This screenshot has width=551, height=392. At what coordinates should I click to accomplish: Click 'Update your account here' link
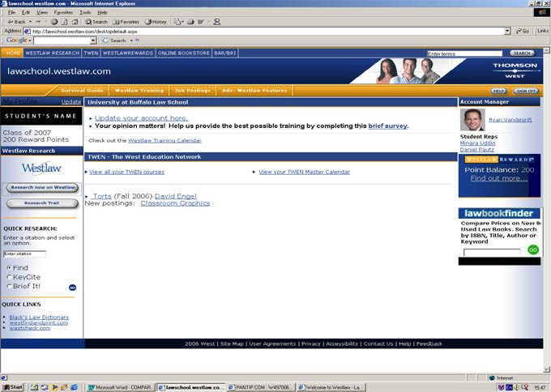[141, 118]
